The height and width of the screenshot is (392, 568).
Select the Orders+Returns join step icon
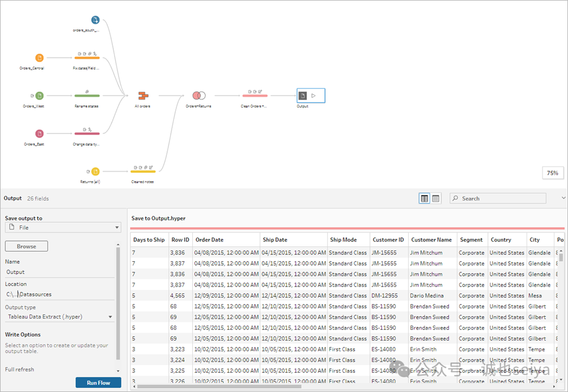[199, 96]
